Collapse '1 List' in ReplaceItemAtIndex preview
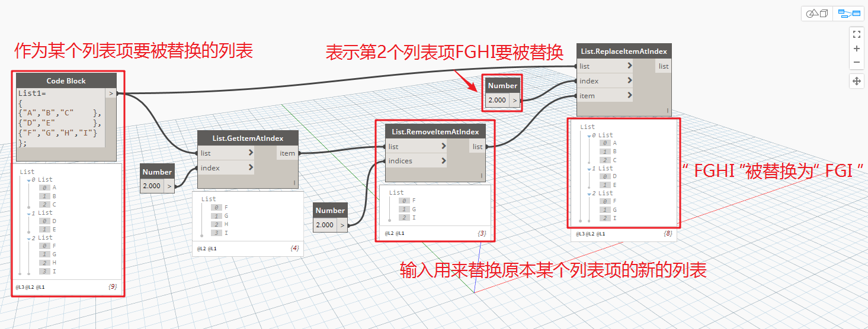This screenshot has width=868, height=329. point(589,169)
